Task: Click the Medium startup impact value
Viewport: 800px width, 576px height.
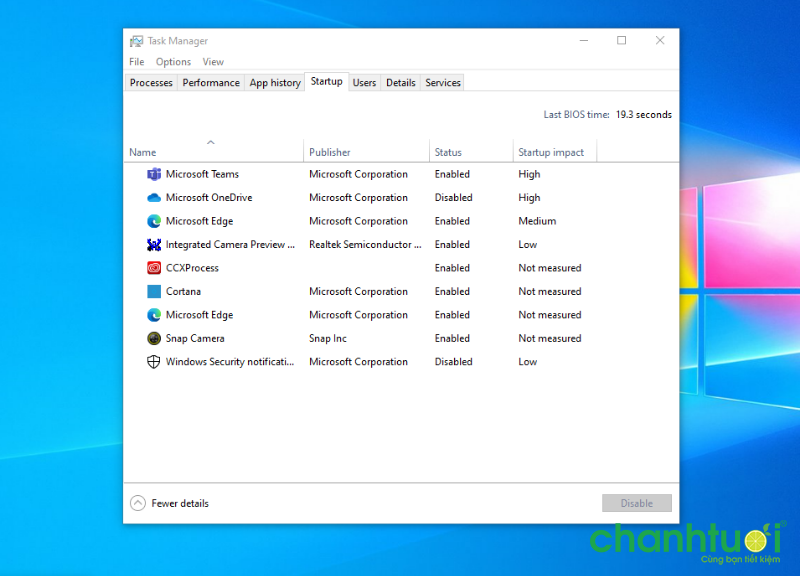Action: pyautogui.click(x=537, y=221)
